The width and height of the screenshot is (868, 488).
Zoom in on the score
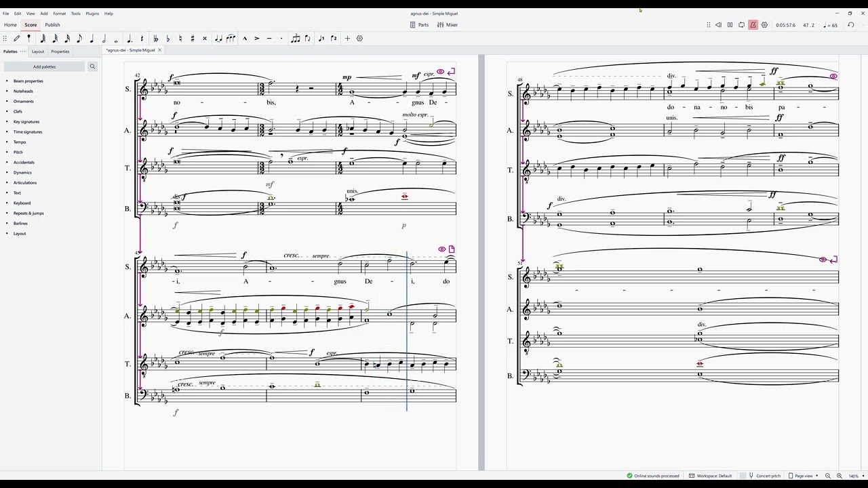[840, 476]
